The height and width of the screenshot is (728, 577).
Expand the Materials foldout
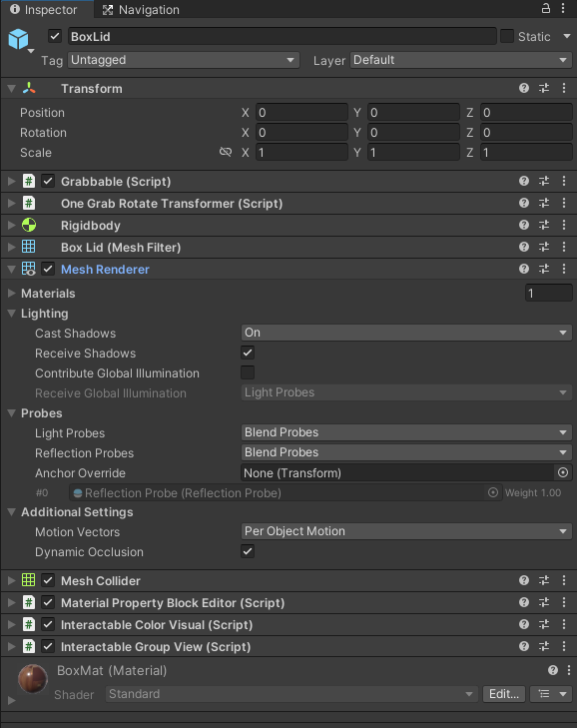tap(12, 293)
